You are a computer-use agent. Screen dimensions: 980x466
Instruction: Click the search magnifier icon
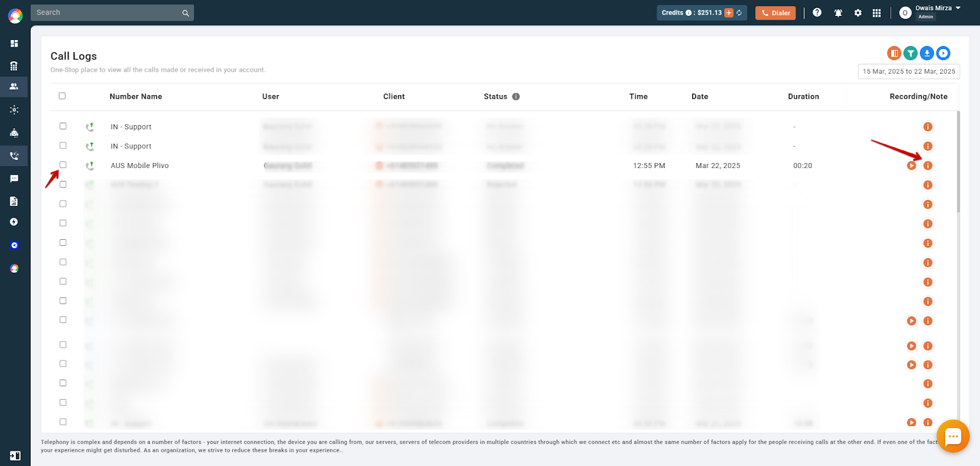tap(186, 13)
